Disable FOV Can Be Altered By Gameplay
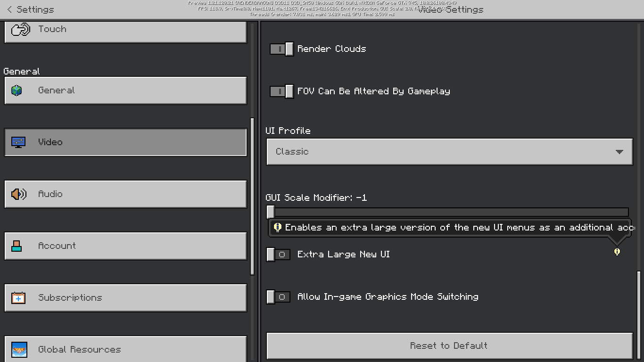 [282, 91]
